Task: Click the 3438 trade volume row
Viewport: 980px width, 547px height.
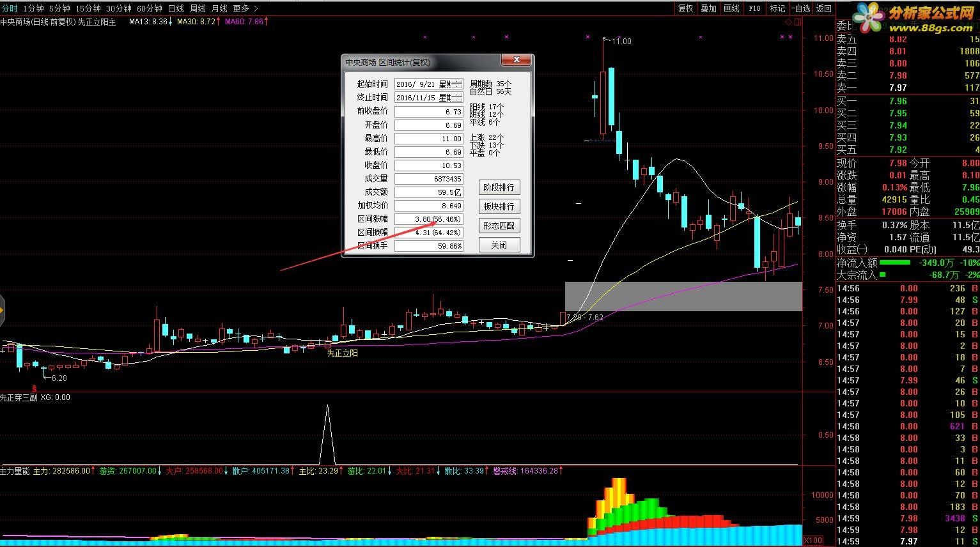Action: click(x=908, y=518)
